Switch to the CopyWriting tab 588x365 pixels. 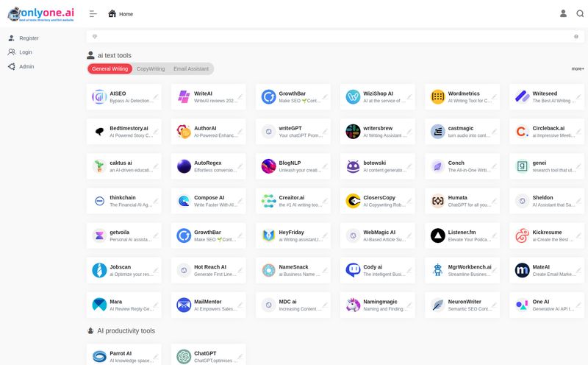pos(151,68)
